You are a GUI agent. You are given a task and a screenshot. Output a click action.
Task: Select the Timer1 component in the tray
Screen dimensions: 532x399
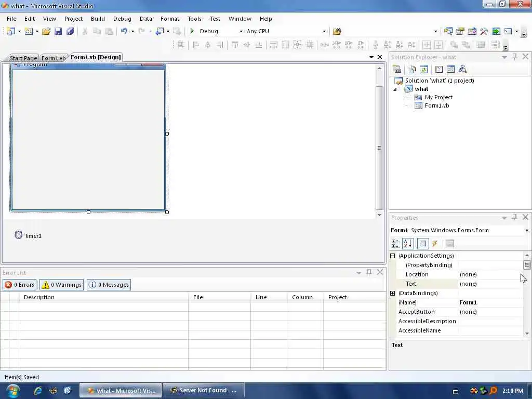tap(28, 235)
